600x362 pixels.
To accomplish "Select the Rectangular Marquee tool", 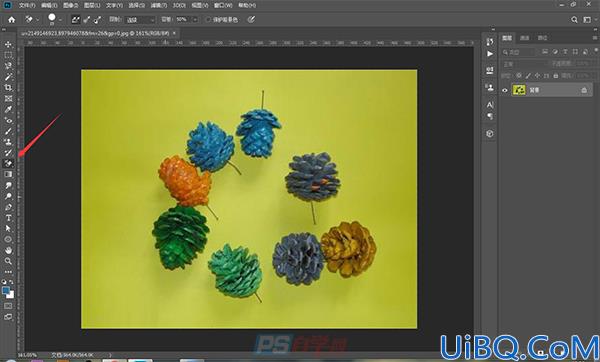I will tap(8, 55).
